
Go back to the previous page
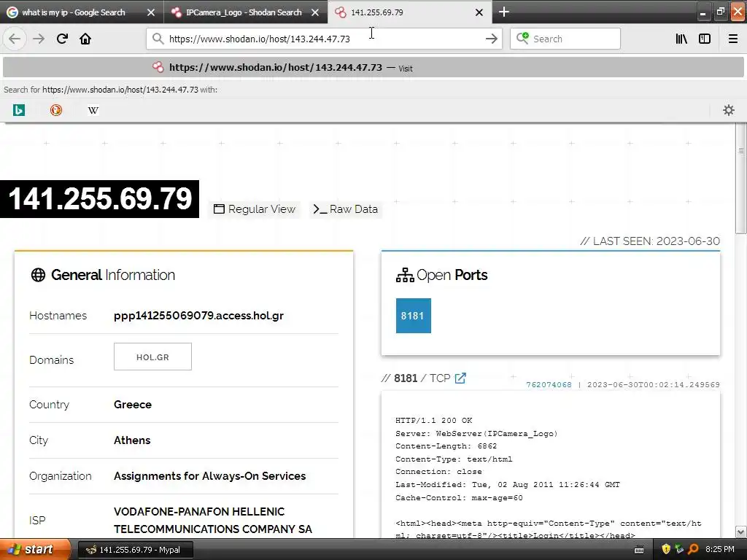pyautogui.click(x=15, y=39)
